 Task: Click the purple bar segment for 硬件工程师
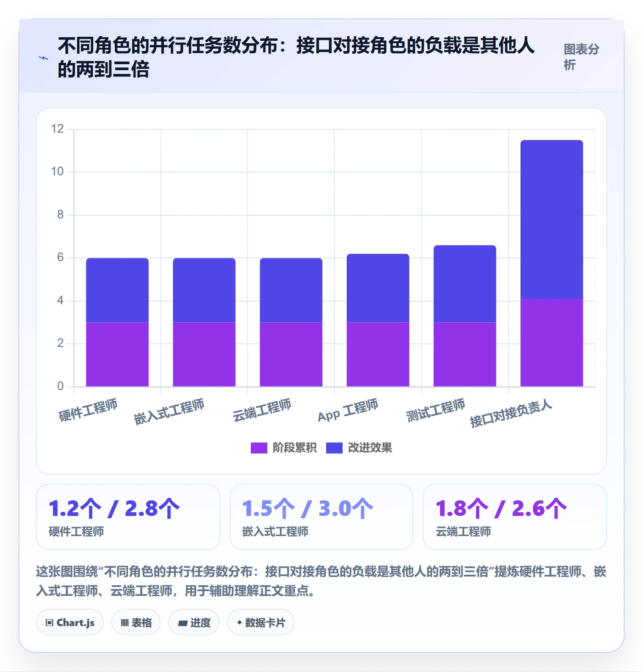(117, 354)
